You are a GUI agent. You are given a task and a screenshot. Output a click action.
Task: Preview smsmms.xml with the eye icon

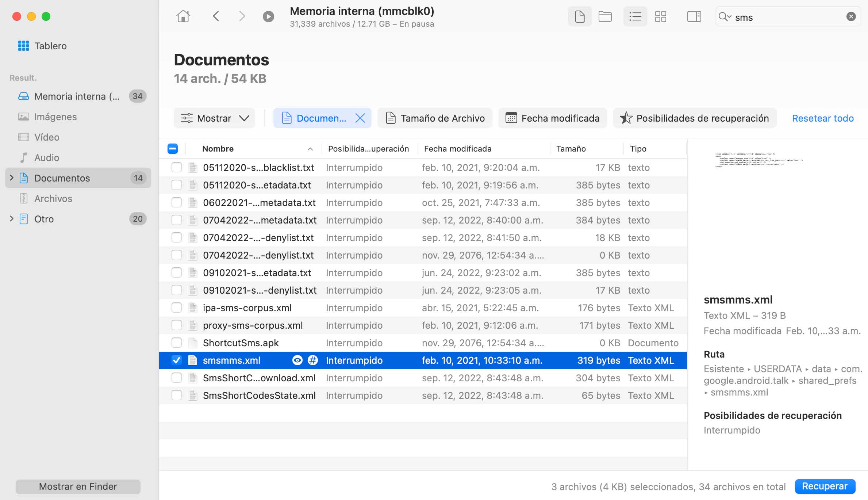tap(297, 360)
